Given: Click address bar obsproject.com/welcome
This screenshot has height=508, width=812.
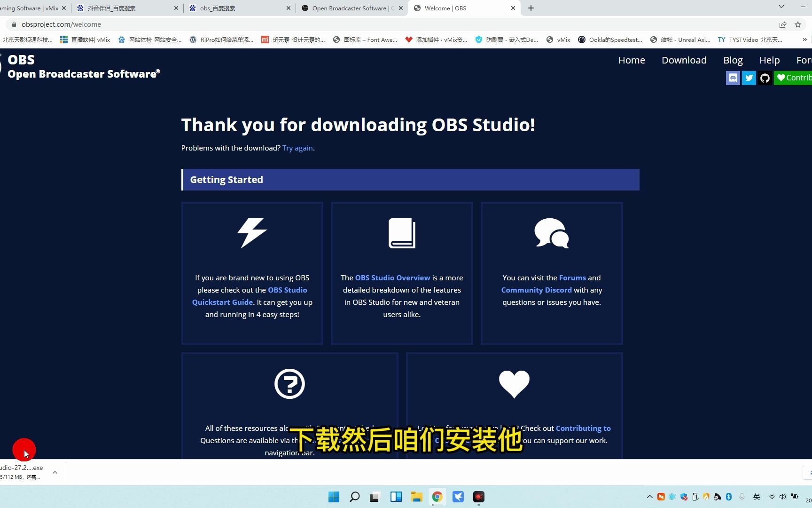Looking at the screenshot, I should tap(61, 24).
